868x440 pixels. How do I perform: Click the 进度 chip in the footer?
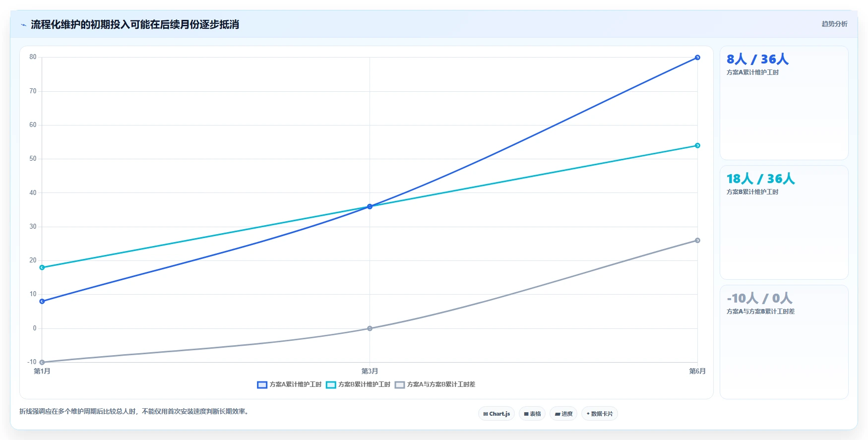click(x=563, y=414)
